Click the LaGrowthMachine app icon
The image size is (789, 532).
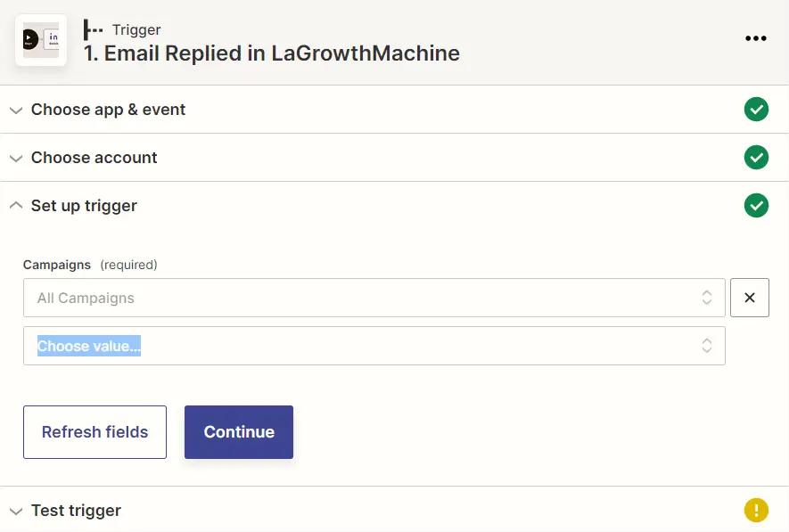point(40,39)
